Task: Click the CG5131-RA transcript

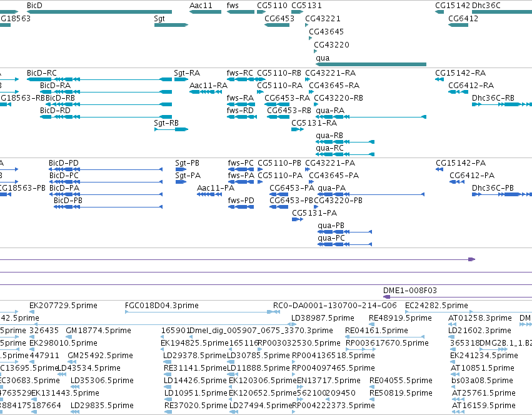Action: tap(297, 129)
